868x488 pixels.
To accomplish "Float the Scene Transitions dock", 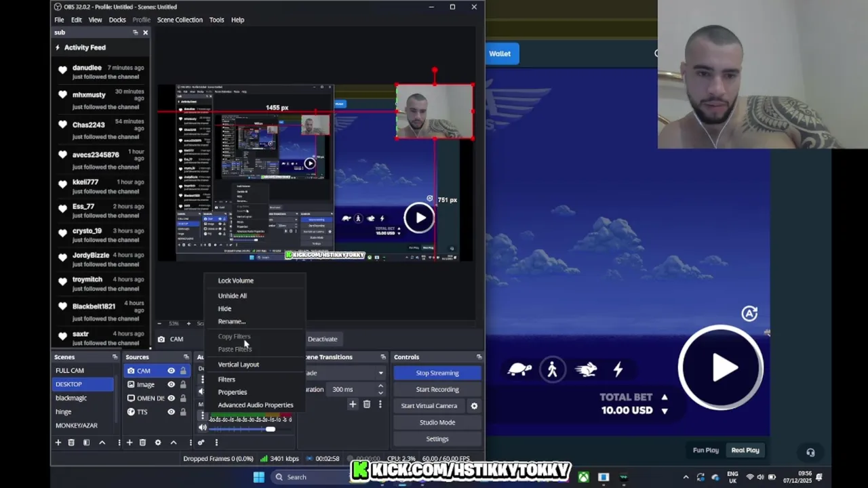I will click(x=383, y=357).
